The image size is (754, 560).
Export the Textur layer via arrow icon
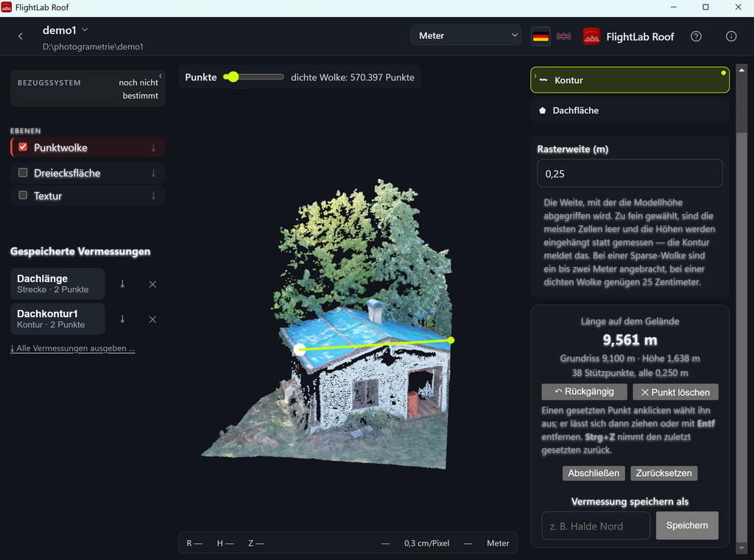tap(153, 196)
